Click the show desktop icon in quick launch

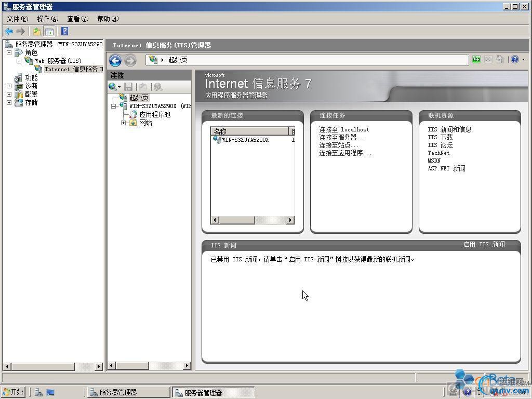(50, 392)
